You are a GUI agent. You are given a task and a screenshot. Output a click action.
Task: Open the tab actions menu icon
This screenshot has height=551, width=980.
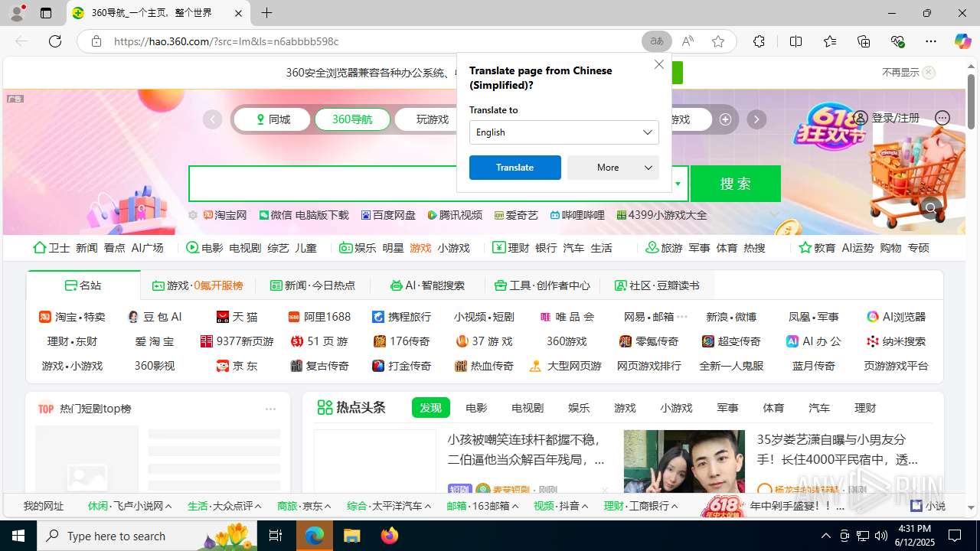coord(46,13)
